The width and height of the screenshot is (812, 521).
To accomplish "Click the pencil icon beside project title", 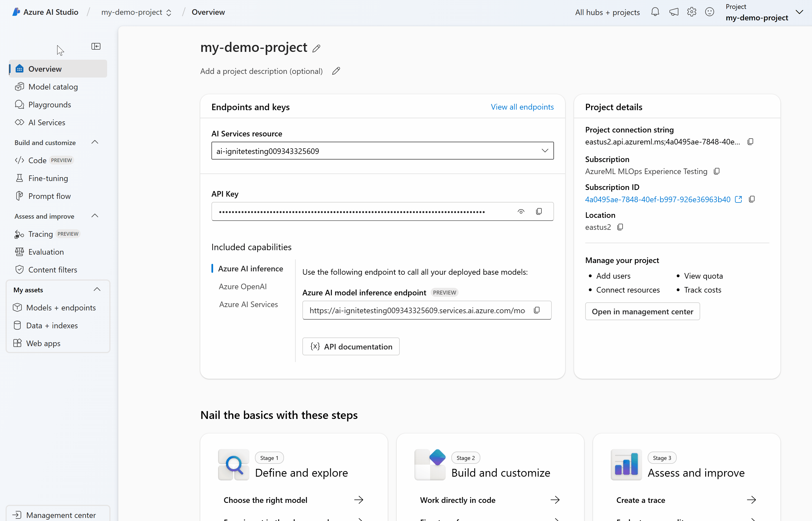I will 316,48.
